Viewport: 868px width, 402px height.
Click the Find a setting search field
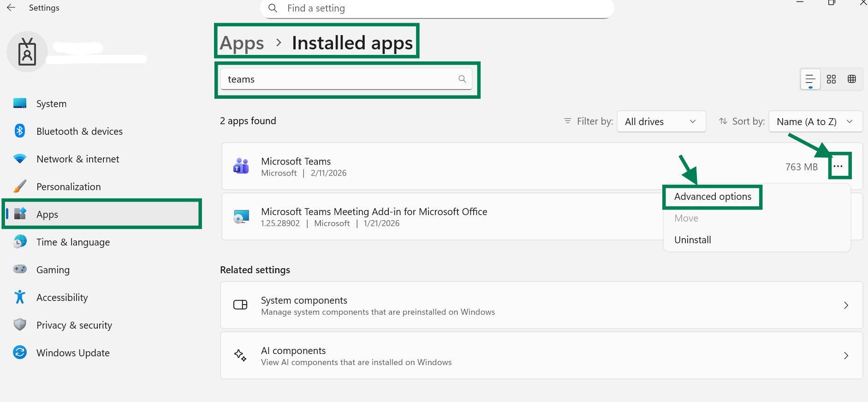(x=437, y=8)
